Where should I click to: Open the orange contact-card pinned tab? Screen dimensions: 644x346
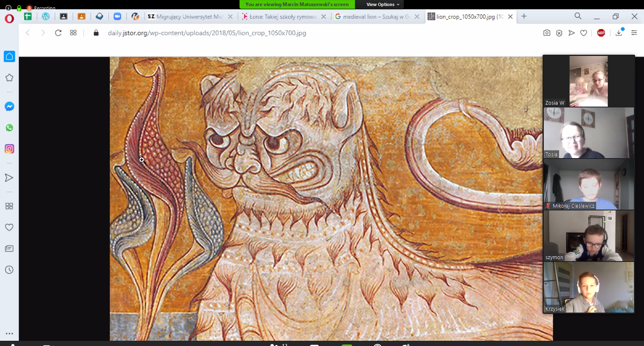[81, 16]
